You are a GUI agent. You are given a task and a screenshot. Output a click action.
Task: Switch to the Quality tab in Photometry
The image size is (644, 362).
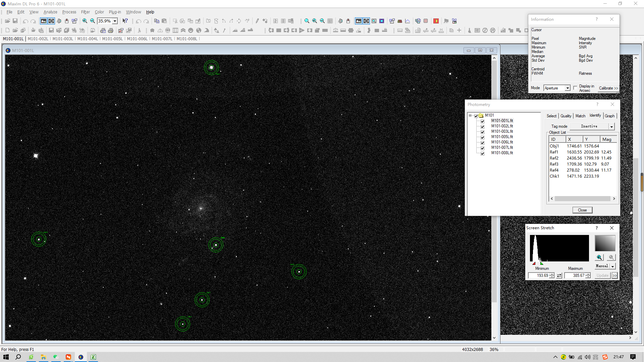[566, 116]
